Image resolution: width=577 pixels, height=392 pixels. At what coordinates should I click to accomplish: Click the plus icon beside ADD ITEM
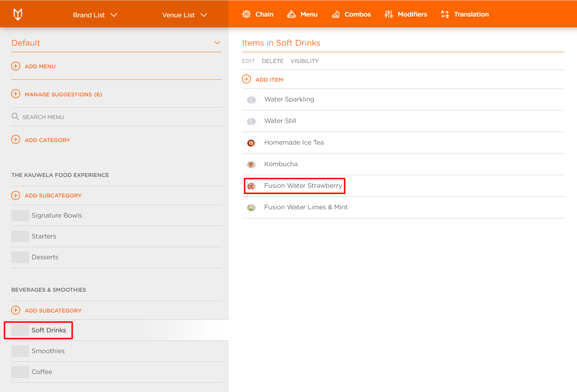pos(247,79)
